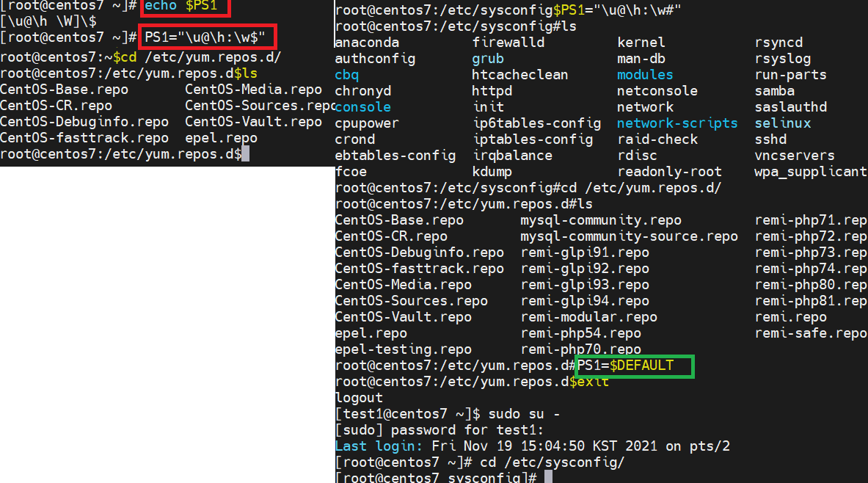Click the 'readonly-root' entry
868x483 pixels.
(x=669, y=171)
